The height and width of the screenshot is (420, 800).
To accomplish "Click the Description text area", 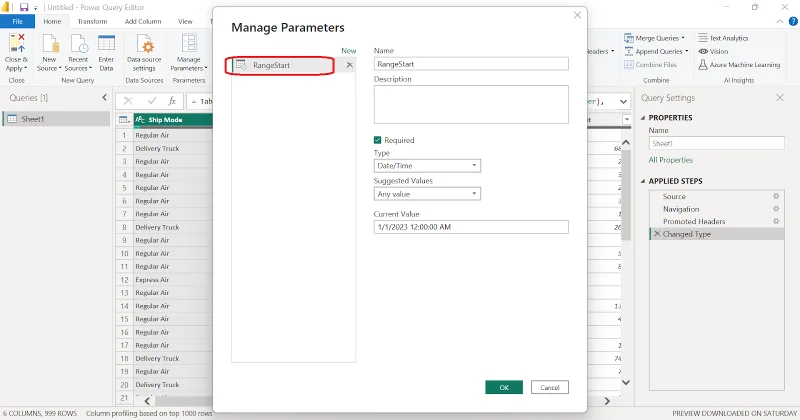I will (471, 104).
